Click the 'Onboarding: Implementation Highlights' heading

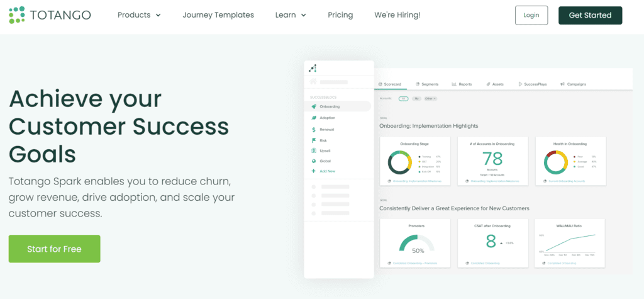[x=429, y=126]
